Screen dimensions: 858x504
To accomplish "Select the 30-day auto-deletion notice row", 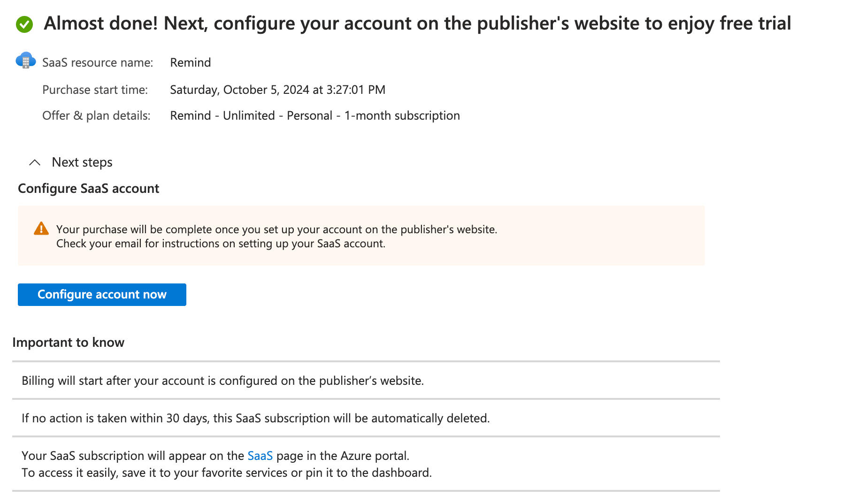I will click(x=255, y=418).
